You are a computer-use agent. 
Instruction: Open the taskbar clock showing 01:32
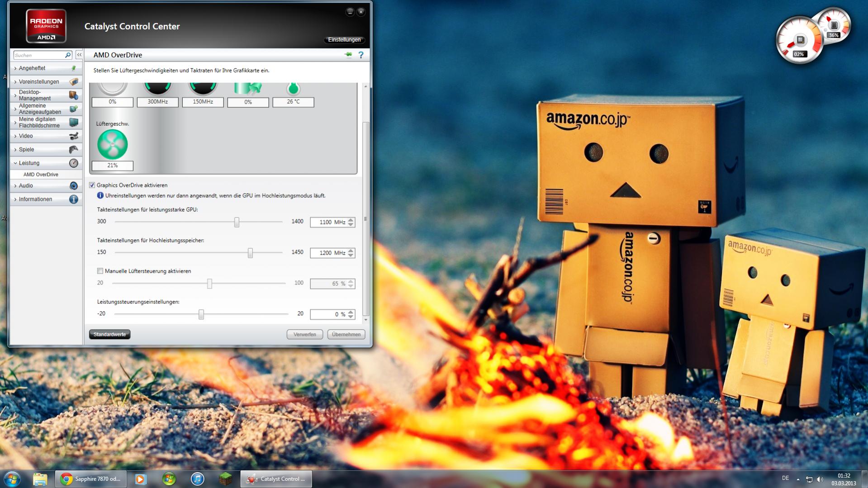coord(844,479)
